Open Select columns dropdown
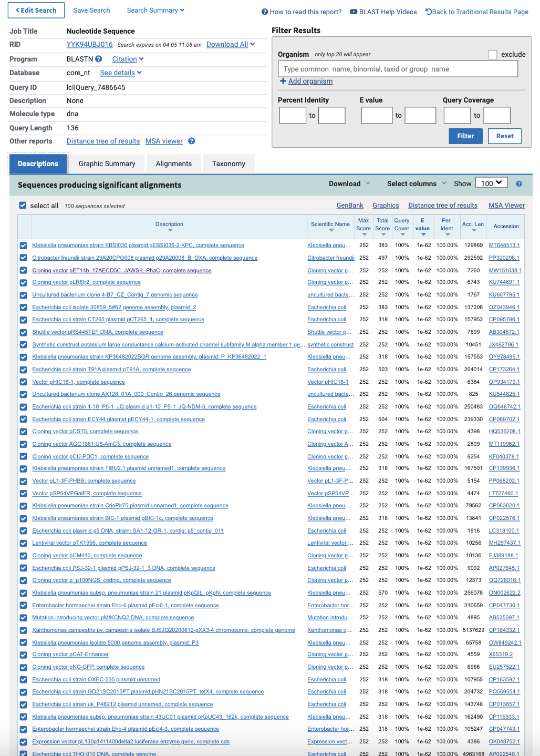The image size is (540, 756). tap(417, 183)
